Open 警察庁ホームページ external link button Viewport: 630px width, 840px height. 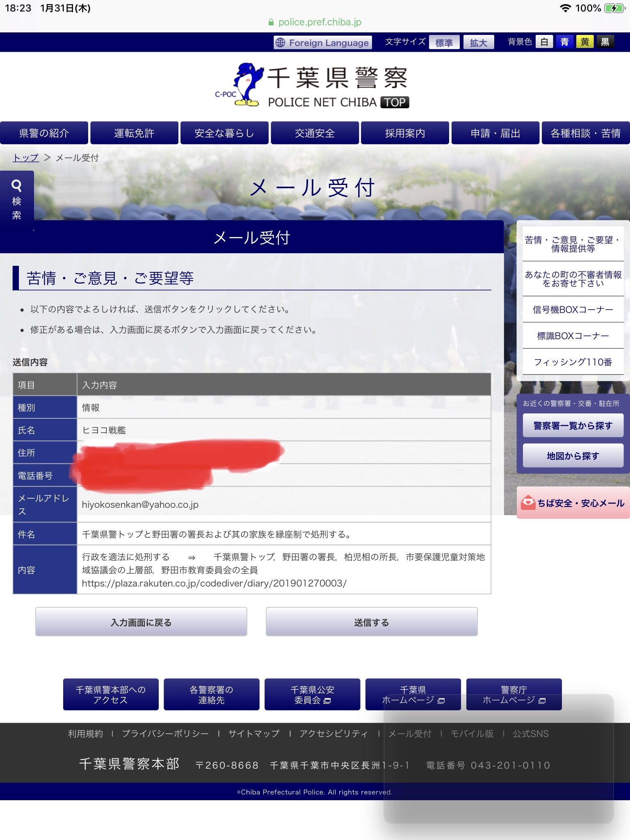514,694
